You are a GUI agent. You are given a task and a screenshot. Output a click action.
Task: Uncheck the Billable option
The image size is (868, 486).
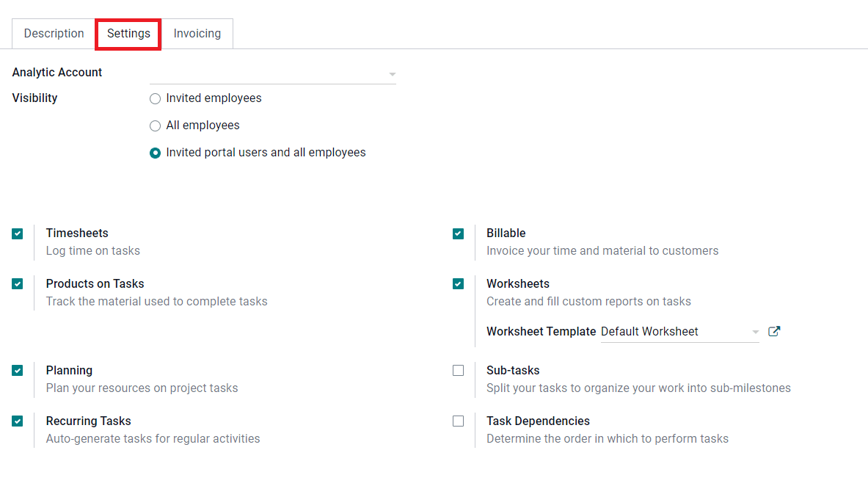[458, 233]
